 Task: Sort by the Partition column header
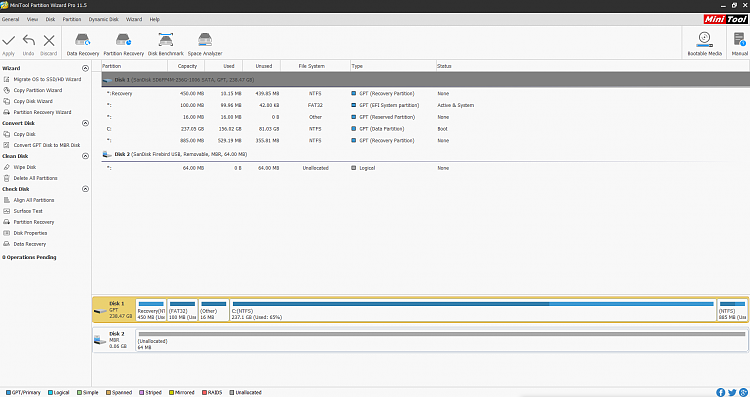click(135, 66)
